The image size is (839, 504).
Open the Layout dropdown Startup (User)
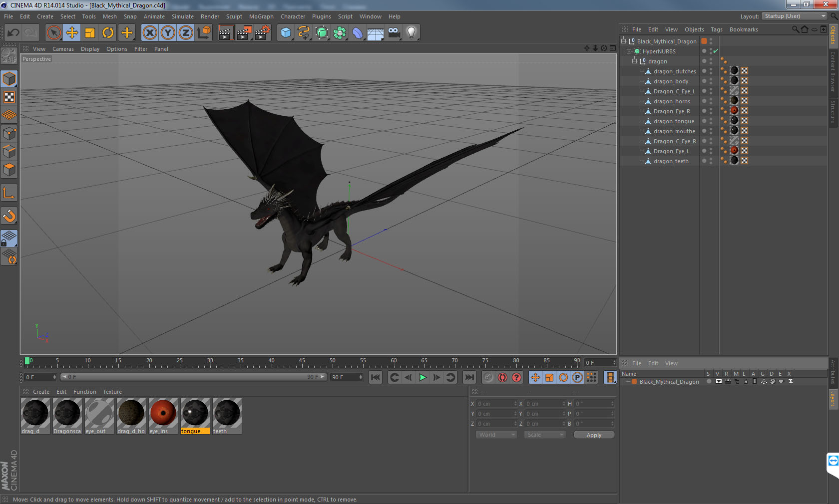pyautogui.click(x=795, y=16)
